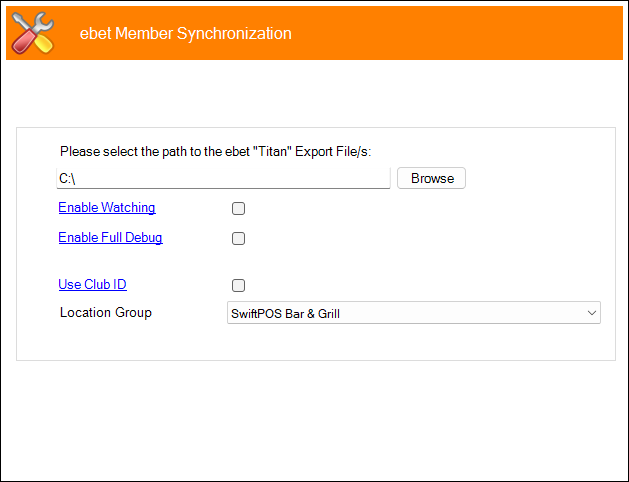The width and height of the screenshot is (629, 482).
Task: Open the Browse folder dialog
Action: [431, 178]
